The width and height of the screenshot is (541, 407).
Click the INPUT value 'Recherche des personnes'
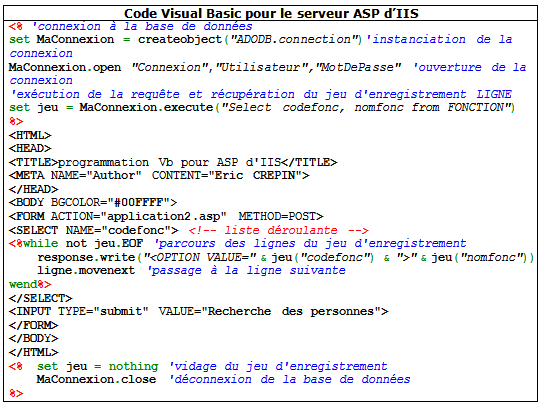[x=291, y=311]
